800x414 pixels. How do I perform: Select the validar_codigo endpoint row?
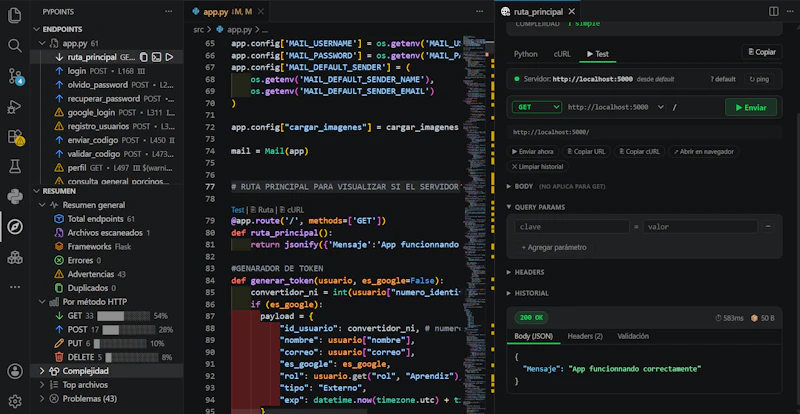pos(106,154)
